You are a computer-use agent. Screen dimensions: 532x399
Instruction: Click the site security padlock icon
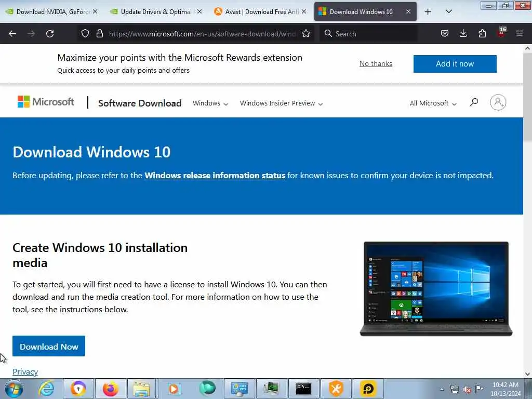tap(99, 33)
